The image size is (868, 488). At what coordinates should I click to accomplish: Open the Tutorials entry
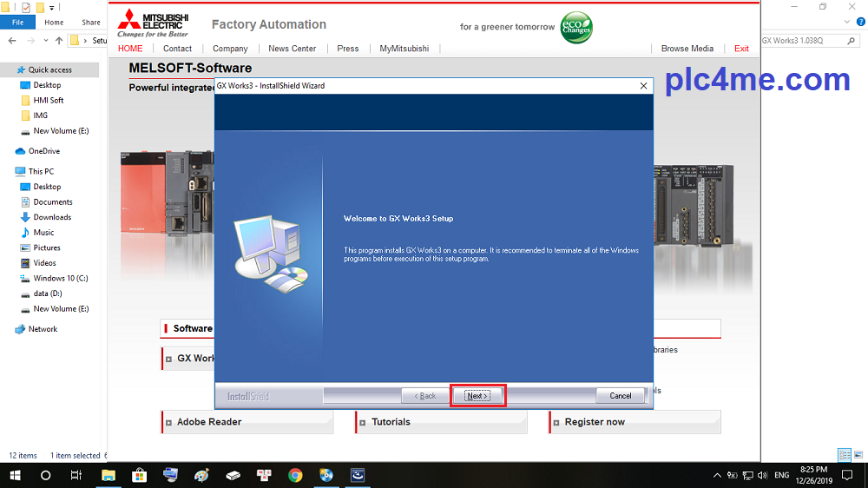pyautogui.click(x=391, y=422)
